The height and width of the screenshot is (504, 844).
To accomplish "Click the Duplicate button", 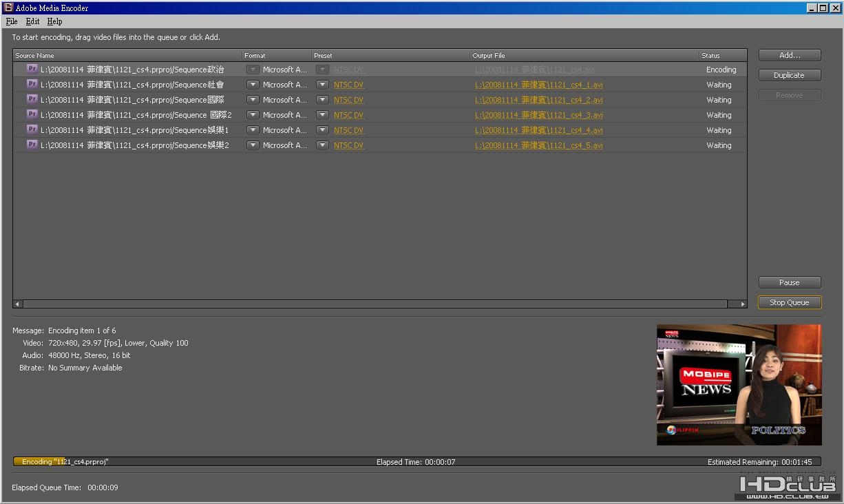I will [x=789, y=75].
